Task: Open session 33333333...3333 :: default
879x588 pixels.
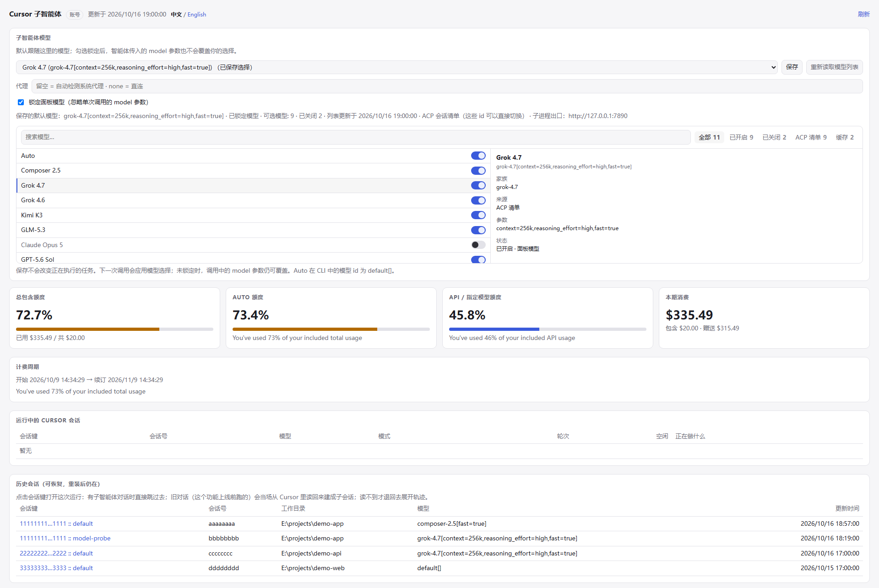Action: [x=56, y=568]
